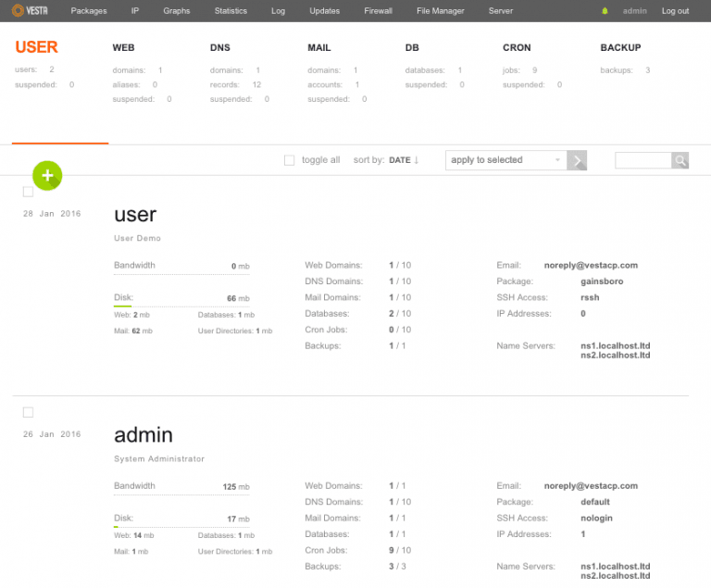Open the File Manager
This screenshot has width=711, height=588.
[x=441, y=11]
